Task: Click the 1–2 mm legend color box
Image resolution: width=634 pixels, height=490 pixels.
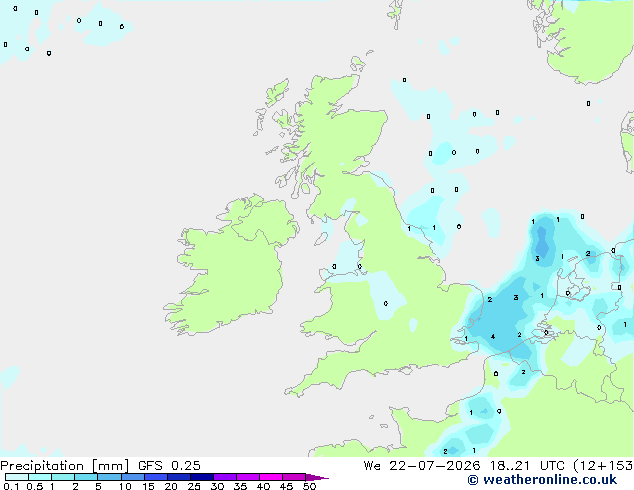Action: click(x=63, y=477)
